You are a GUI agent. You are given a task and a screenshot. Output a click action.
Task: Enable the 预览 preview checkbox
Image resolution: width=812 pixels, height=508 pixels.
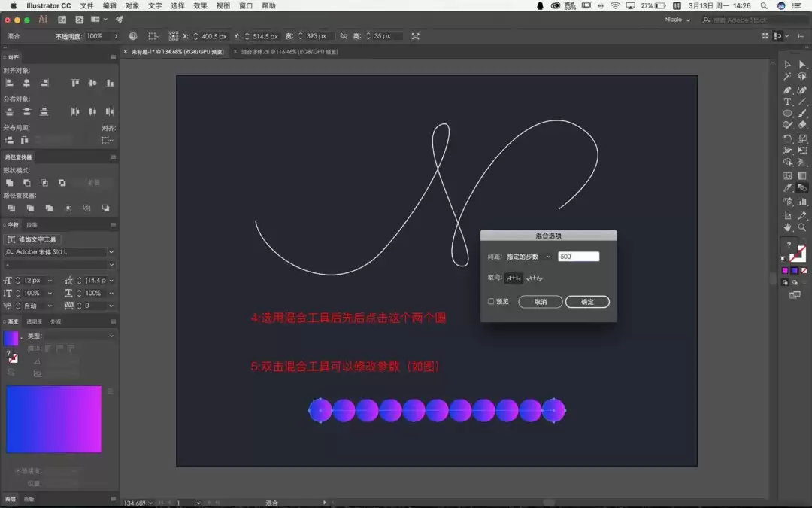coord(490,301)
